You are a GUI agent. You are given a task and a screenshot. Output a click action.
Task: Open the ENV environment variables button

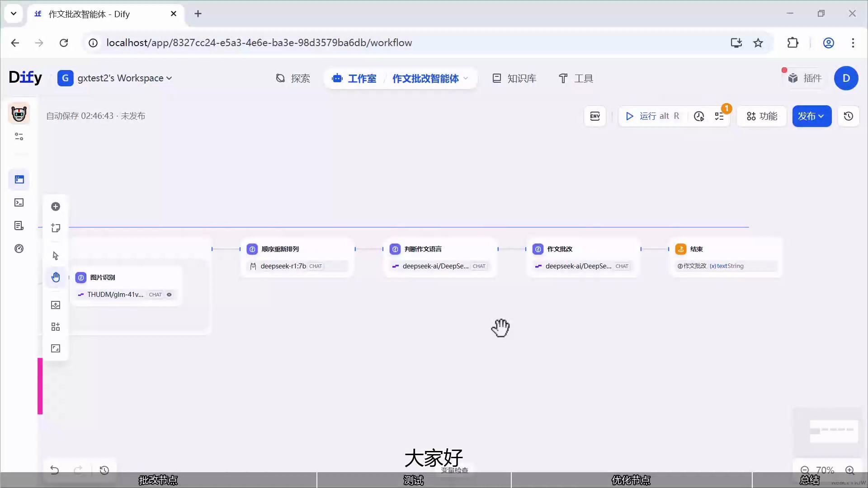coord(595,116)
